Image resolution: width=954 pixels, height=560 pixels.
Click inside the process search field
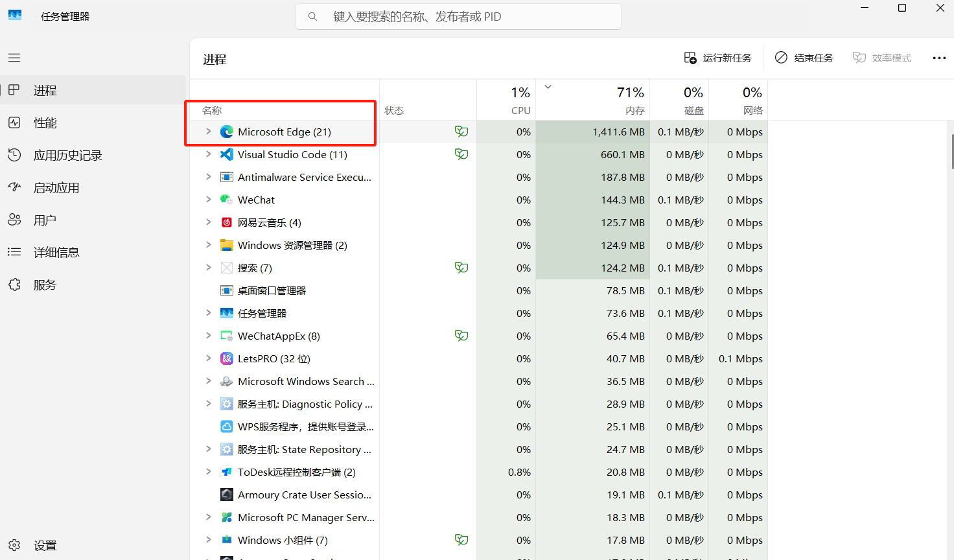click(458, 16)
